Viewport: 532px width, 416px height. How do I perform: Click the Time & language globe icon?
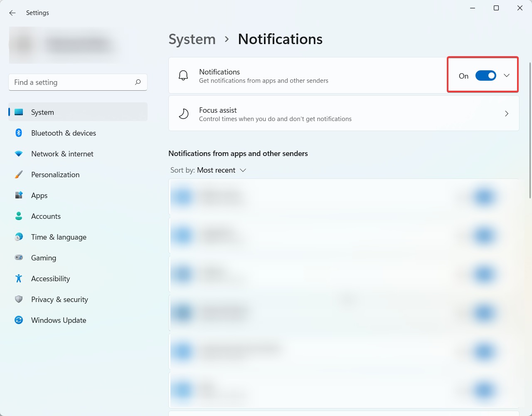tap(19, 237)
